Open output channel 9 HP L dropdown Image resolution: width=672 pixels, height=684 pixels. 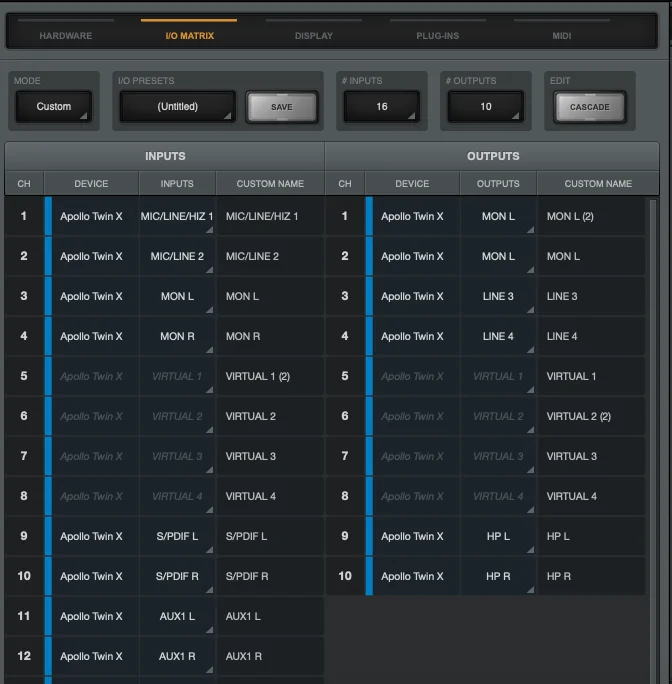click(x=498, y=536)
